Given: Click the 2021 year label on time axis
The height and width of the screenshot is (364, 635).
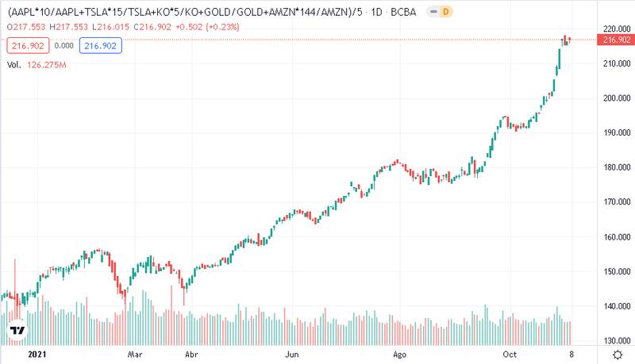Looking at the screenshot, I should click(x=38, y=354).
